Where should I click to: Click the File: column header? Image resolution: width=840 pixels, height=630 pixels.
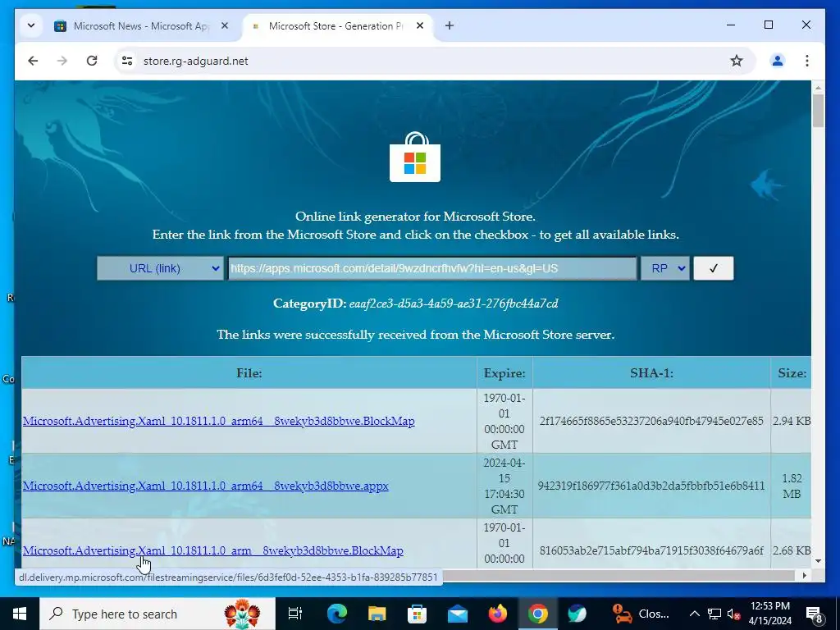click(249, 373)
